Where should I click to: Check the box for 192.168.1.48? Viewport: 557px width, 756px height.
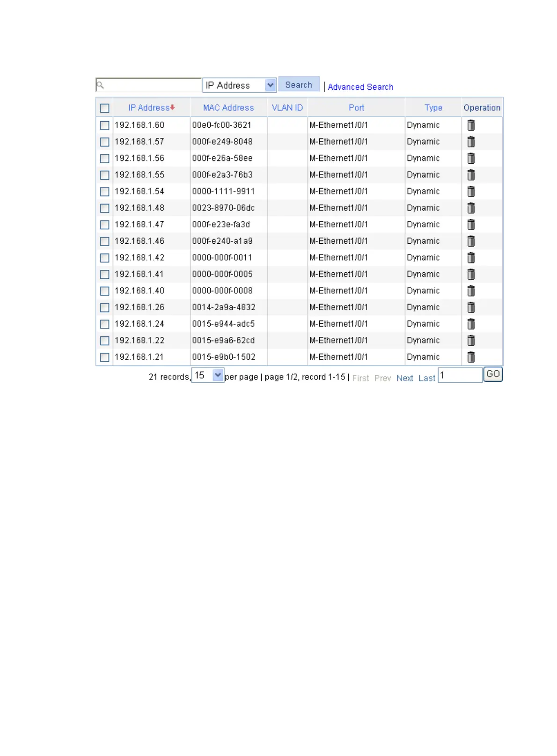105,208
